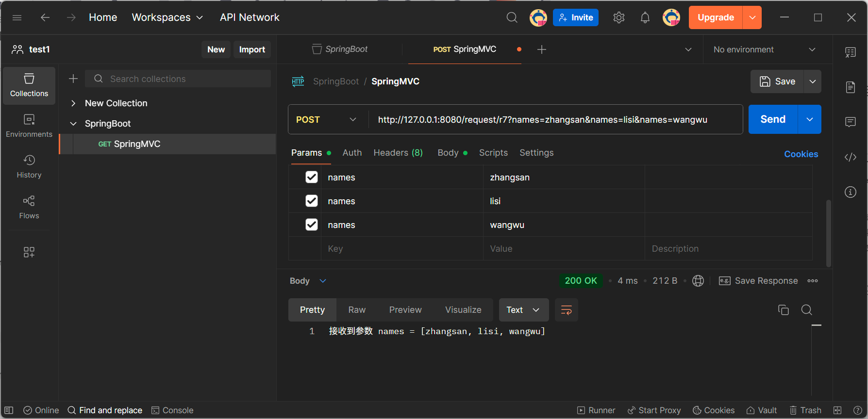Viewport: 868px width, 419px height.
Task: Click Save Response
Action: pos(758,281)
